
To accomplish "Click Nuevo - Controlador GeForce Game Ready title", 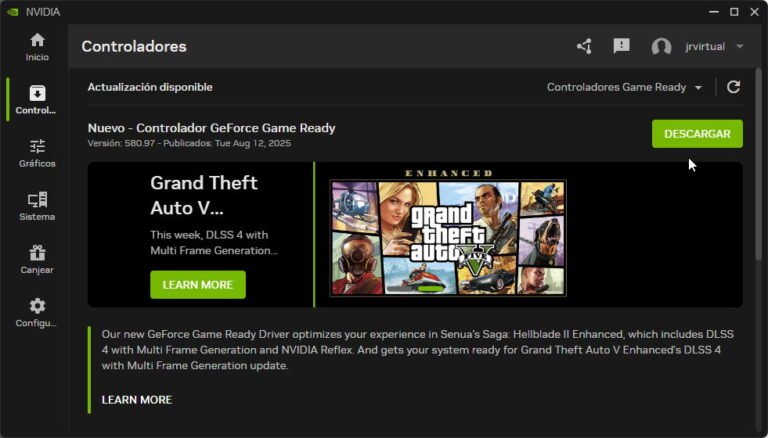I will 212,128.
